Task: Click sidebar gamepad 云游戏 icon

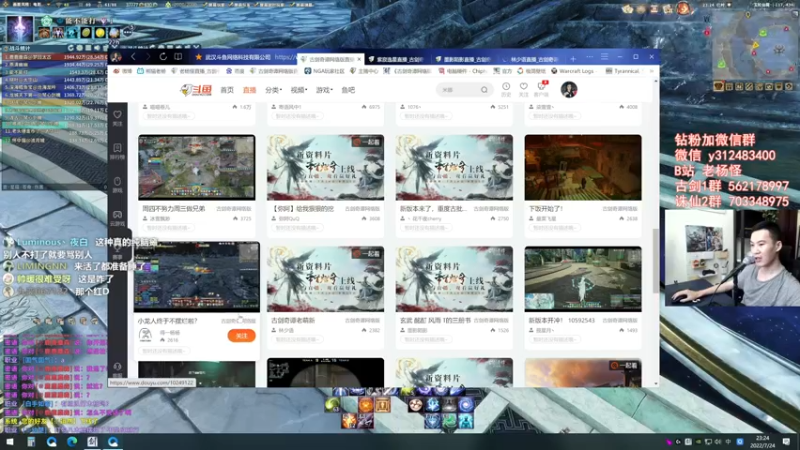Action: coord(117,218)
